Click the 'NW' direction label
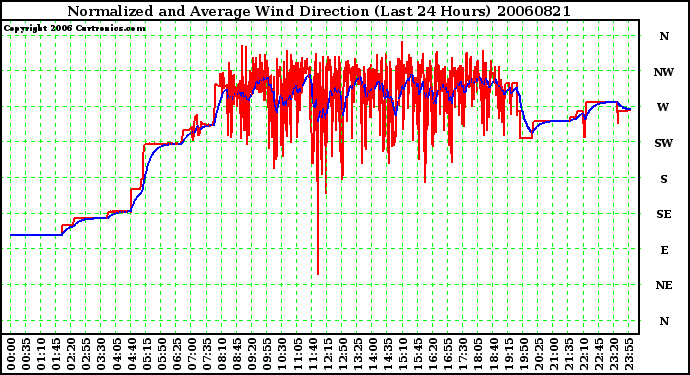Screen dimensions: 690x375 pos(664,72)
